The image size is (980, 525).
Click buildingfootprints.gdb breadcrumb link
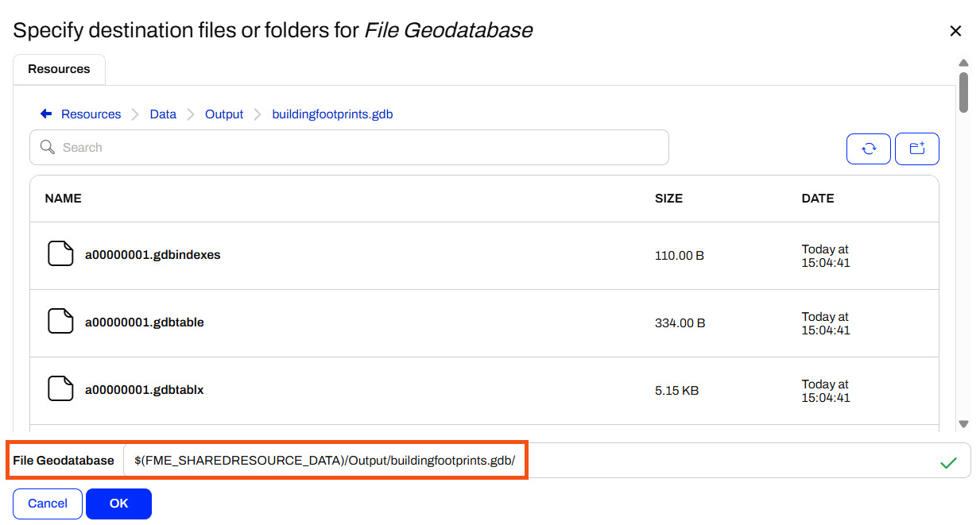pos(332,114)
